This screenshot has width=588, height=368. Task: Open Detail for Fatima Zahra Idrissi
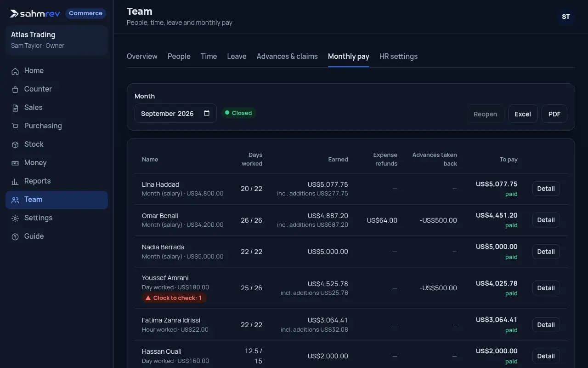[x=546, y=325]
